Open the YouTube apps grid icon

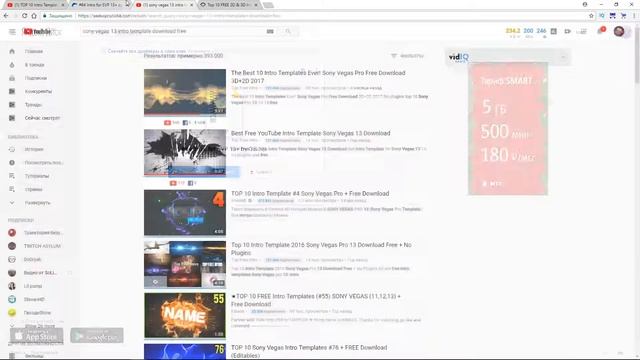coord(583,31)
